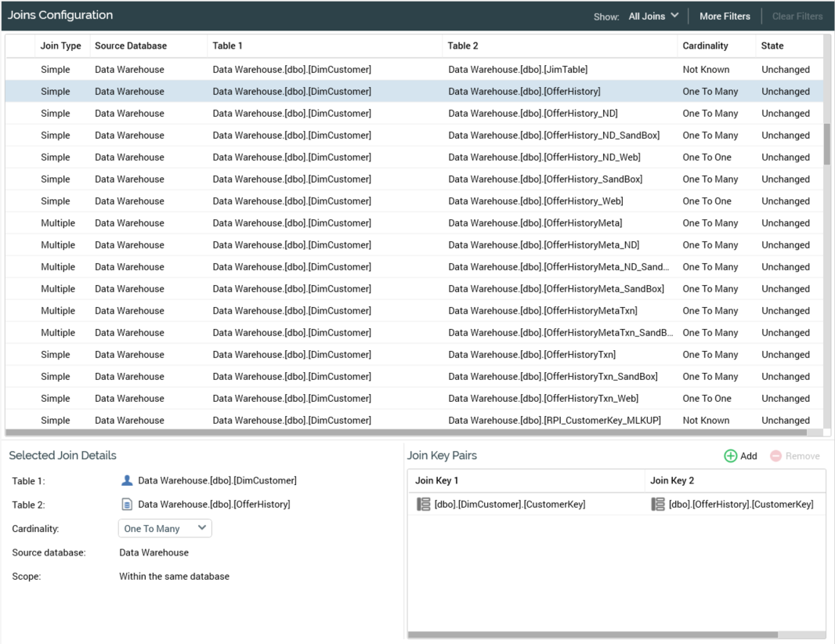Sort by the Cardinality column header

(x=705, y=46)
